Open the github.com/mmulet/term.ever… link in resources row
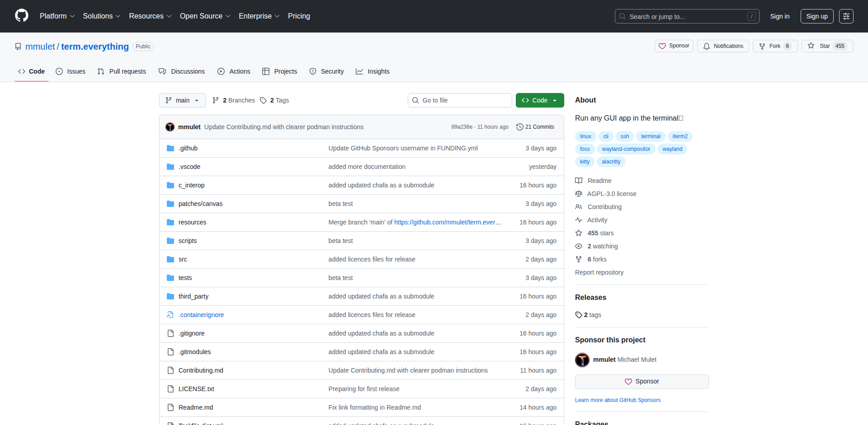This screenshot has height=425, width=868. coord(448,222)
